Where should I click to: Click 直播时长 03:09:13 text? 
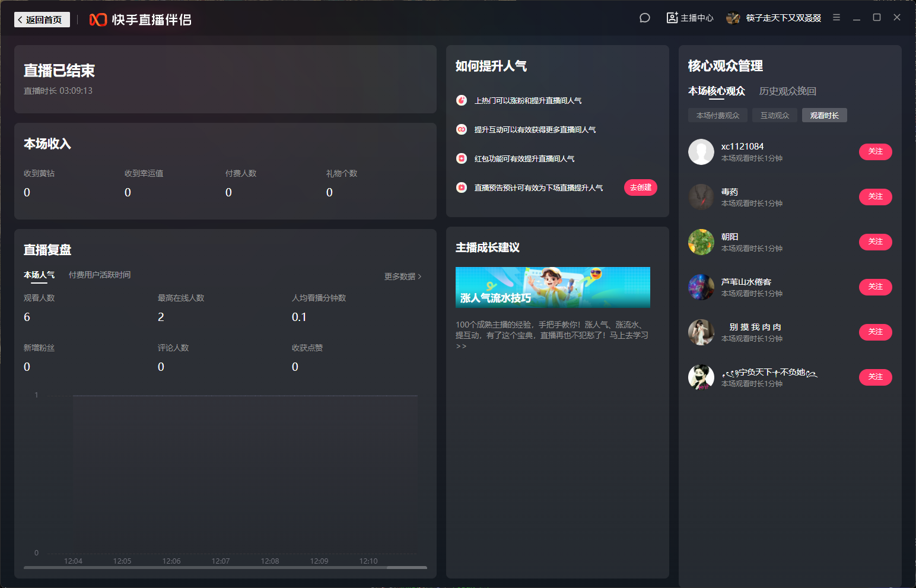click(58, 91)
